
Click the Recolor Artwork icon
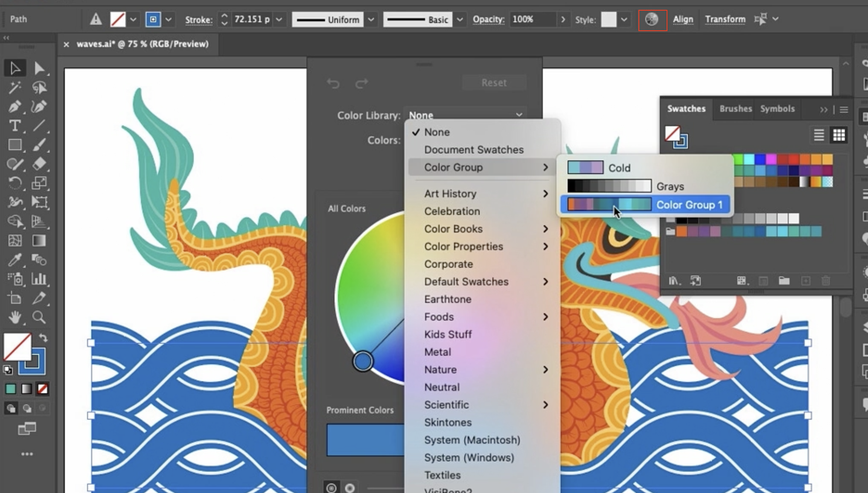pyautogui.click(x=652, y=19)
